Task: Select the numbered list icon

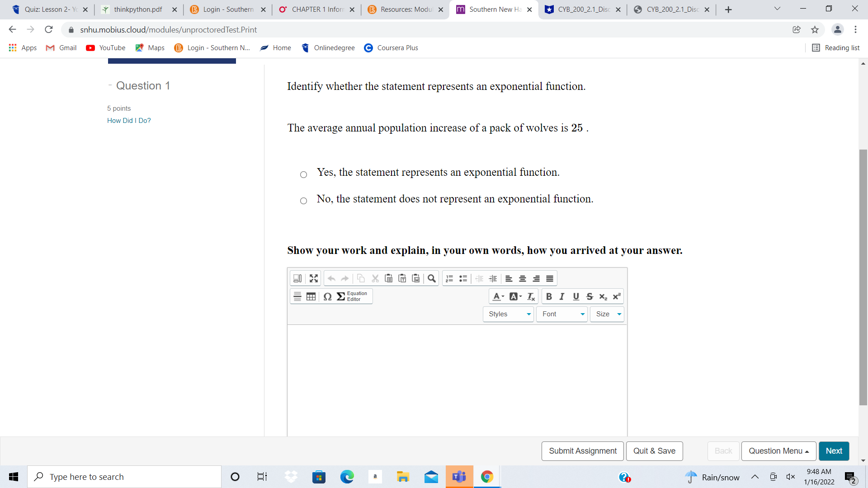Action: click(449, 278)
